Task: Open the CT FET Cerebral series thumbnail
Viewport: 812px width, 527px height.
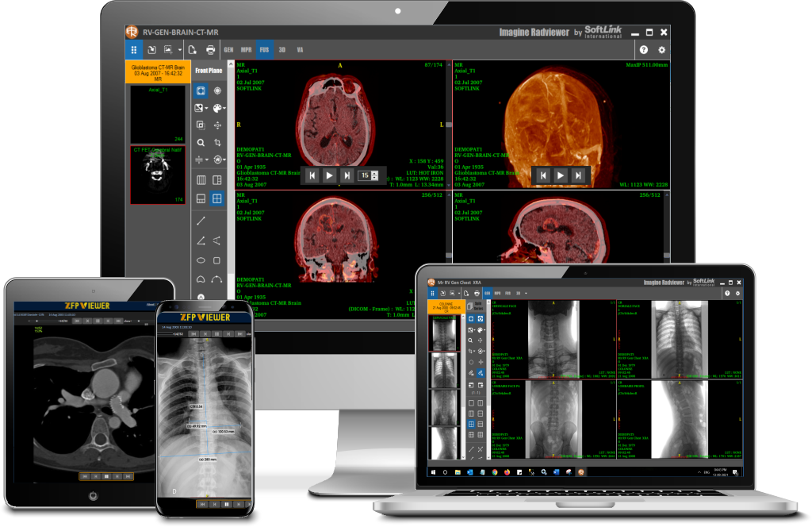Action: click(x=158, y=175)
